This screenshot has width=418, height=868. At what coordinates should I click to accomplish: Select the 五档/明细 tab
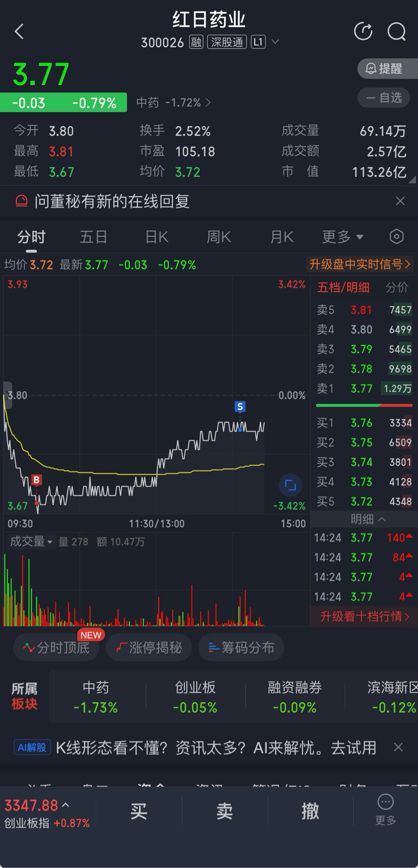[343, 287]
